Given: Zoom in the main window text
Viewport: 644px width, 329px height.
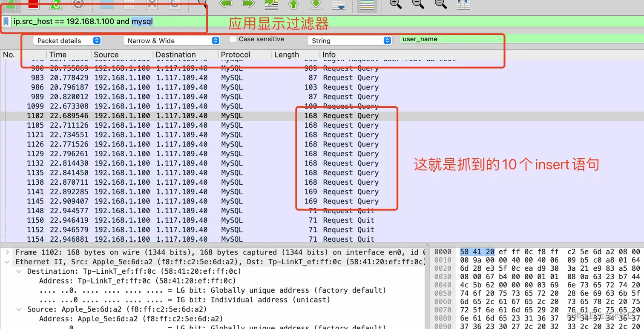Looking at the screenshot, I should click(396, 4).
